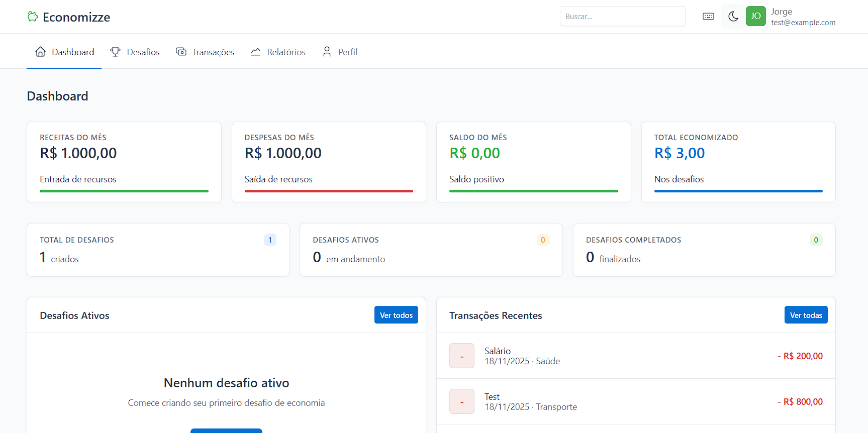This screenshot has width=868, height=433.
Task: Click the Transações money icon
Action: [181, 52]
